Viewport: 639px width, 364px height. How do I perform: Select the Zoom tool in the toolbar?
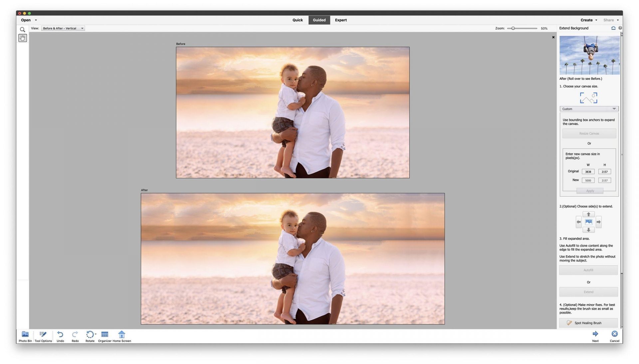point(22,30)
